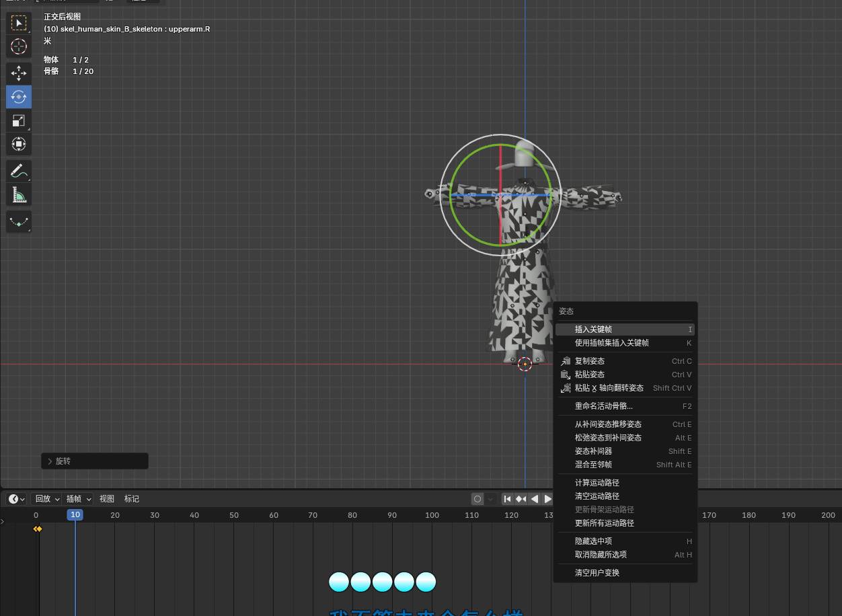Select the Annotate pencil tool
The width and height of the screenshot is (842, 616).
[x=19, y=171]
